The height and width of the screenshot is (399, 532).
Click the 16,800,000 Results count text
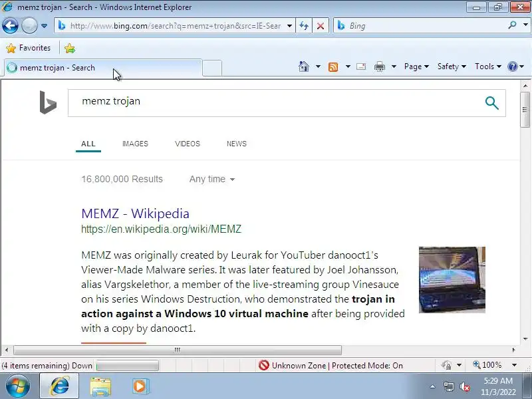[122, 179]
